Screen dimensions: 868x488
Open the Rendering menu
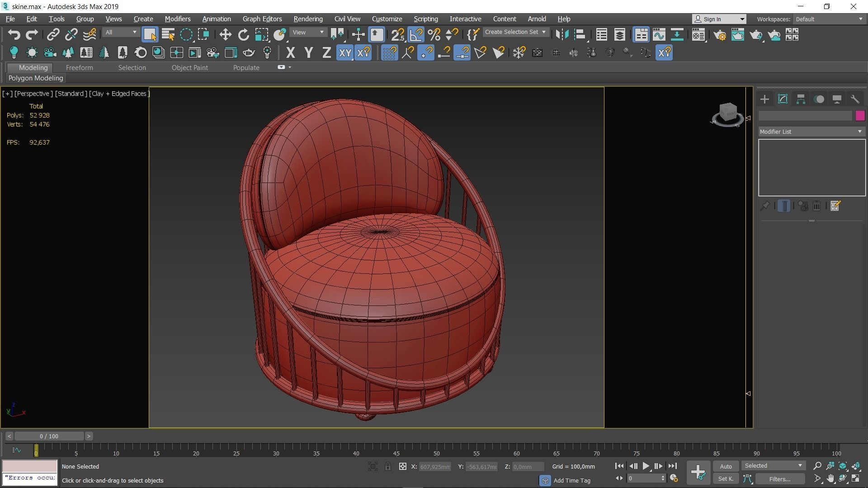click(x=308, y=19)
